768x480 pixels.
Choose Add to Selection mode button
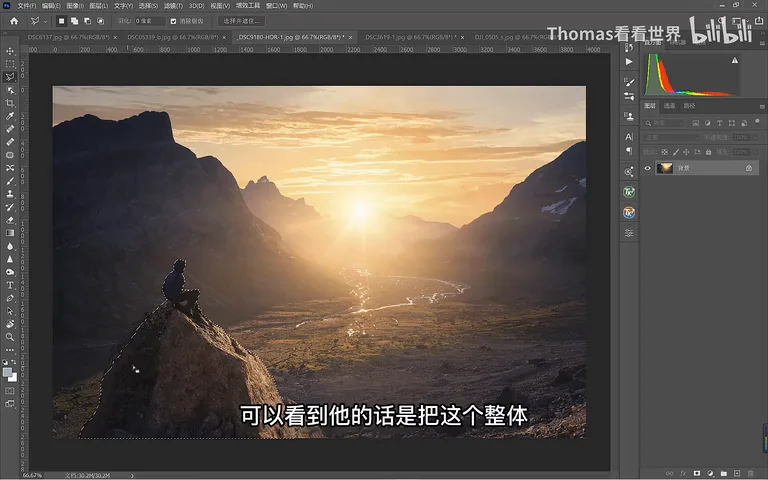pos(74,21)
